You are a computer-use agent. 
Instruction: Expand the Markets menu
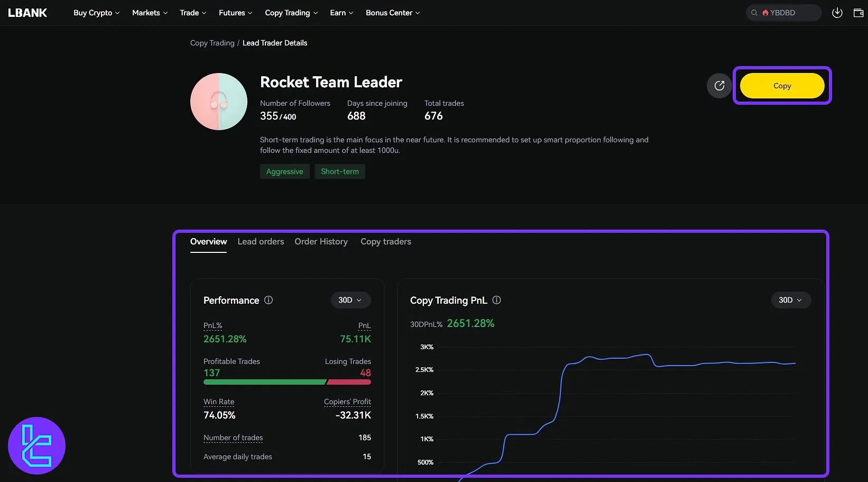click(150, 13)
